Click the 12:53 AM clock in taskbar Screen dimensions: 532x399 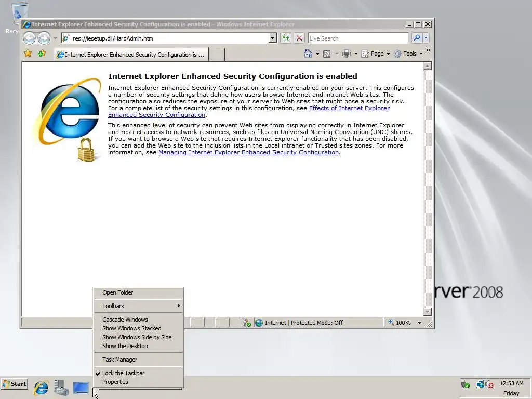[511, 383]
